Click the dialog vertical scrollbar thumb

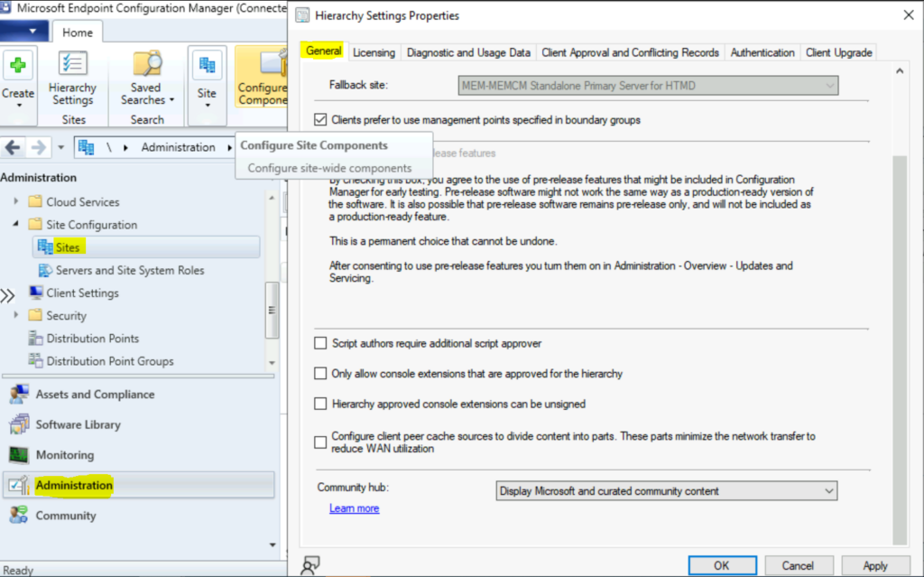pos(900,349)
